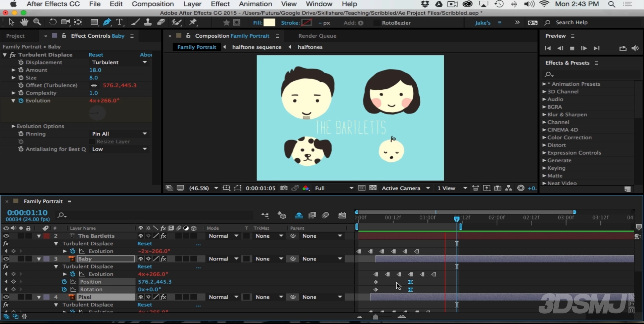Select the Rectangle shape tool

click(94, 22)
